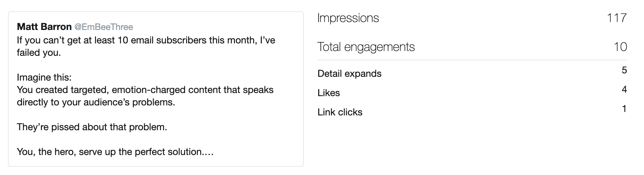Click the 'emotion-charged content' sentence
Screen dimensions: 644x175
tap(145, 96)
